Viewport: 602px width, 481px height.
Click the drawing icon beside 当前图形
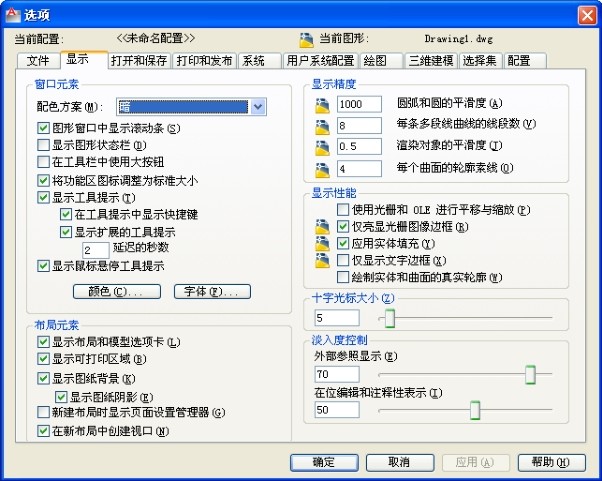coord(306,40)
